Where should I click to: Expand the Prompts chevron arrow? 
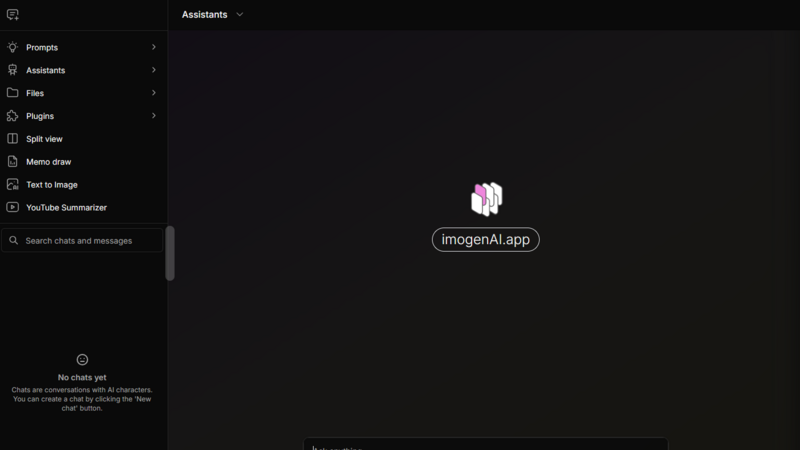pos(153,47)
